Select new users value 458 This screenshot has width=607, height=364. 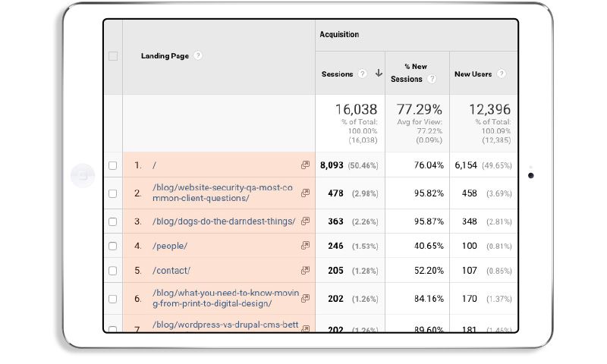coord(469,193)
